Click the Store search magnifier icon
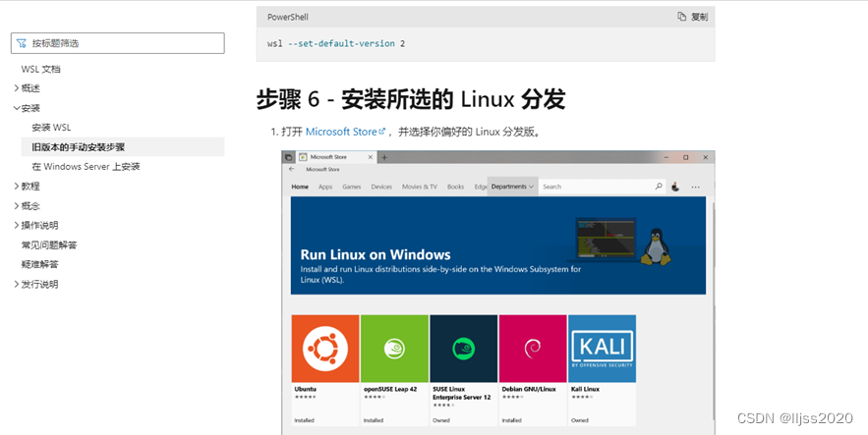This screenshot has height=435, width=868. point(659,187)
